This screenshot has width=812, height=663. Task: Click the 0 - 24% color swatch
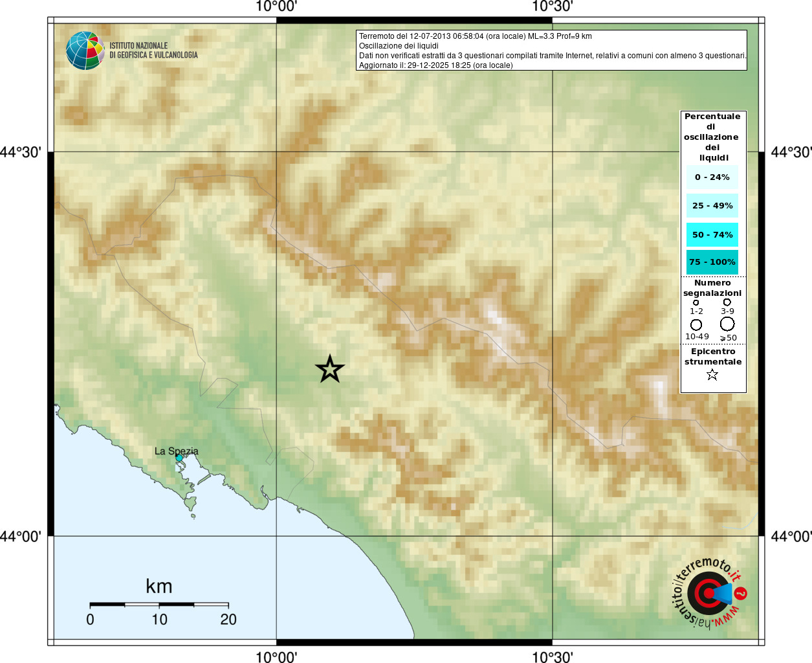[x=712, y=177]
